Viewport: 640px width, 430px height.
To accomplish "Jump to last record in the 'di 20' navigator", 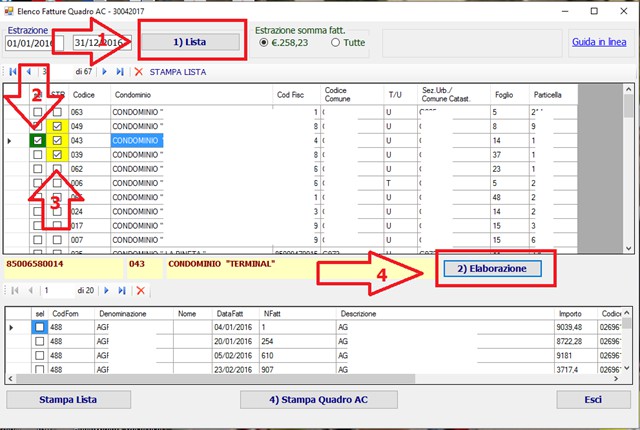I will pyautogui.click(x=122, y=290).
